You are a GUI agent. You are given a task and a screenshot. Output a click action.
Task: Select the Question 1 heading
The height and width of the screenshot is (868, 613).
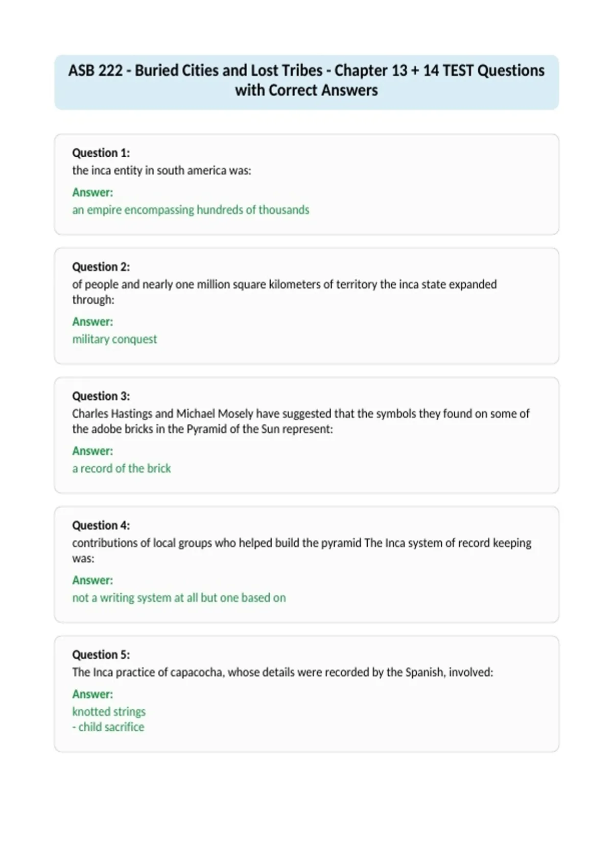pyautogui.click(x=101, y=153)
